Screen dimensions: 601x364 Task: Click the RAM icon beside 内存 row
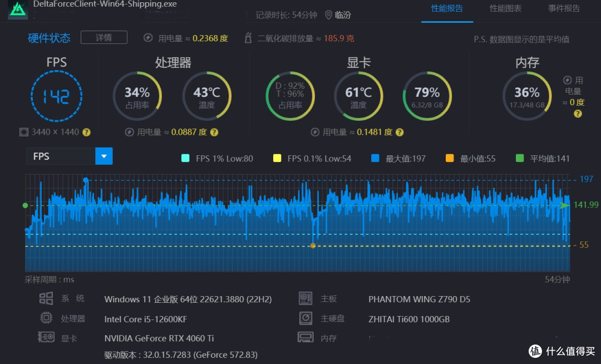pos(306,337)
